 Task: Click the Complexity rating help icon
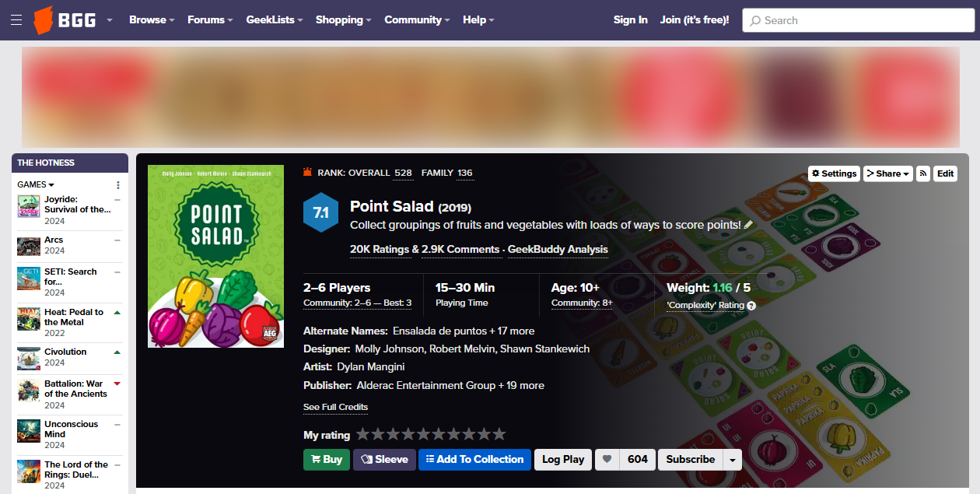click(751, 306)
